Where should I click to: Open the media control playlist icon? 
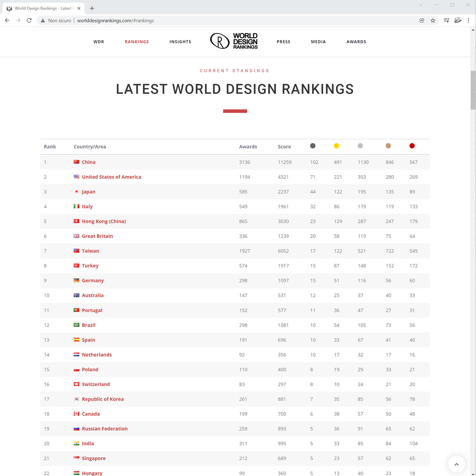(x=446, y=20)
